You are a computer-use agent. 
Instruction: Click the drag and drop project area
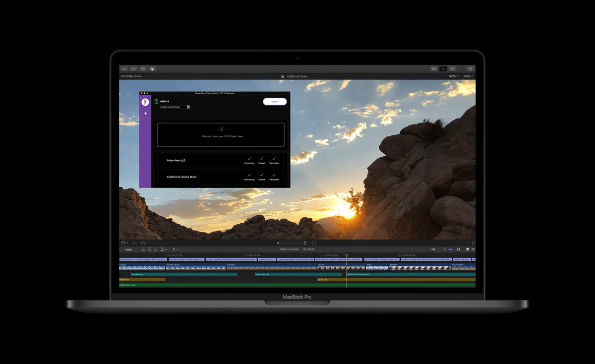(221, 135)
